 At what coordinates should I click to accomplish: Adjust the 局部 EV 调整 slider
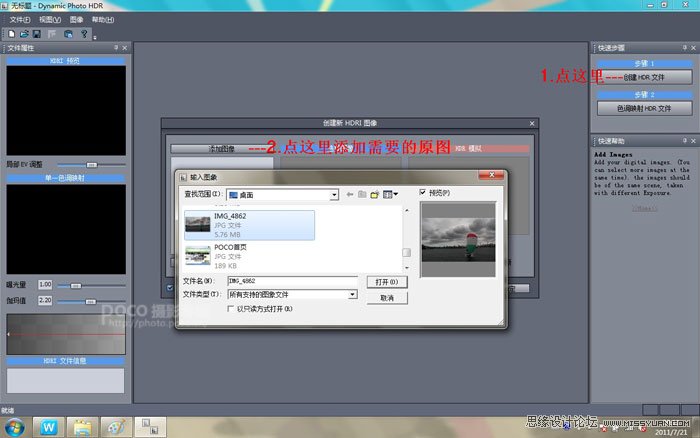(x=92, y=164)
